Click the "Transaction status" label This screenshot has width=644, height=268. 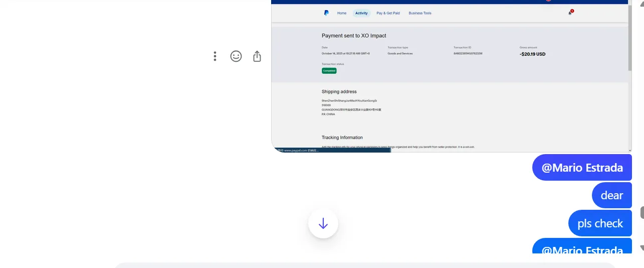(333, 64)
